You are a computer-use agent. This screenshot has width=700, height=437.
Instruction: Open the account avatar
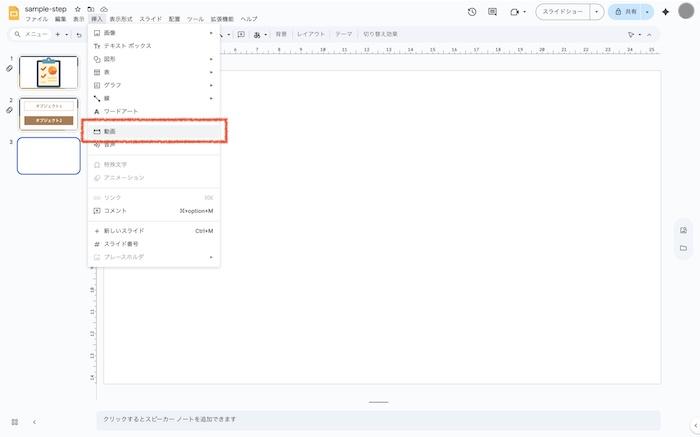click(x=686, y=11)
